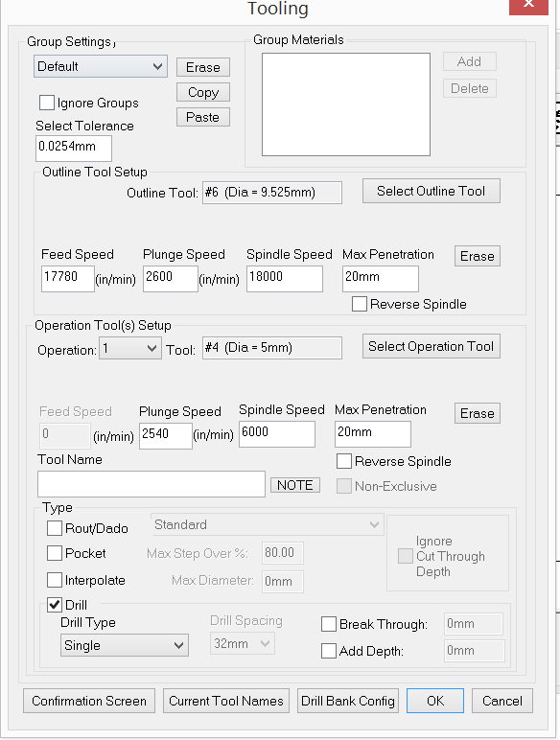Click the OK button
The height and width of the screenshot is (740, 560).
(435, 701)
